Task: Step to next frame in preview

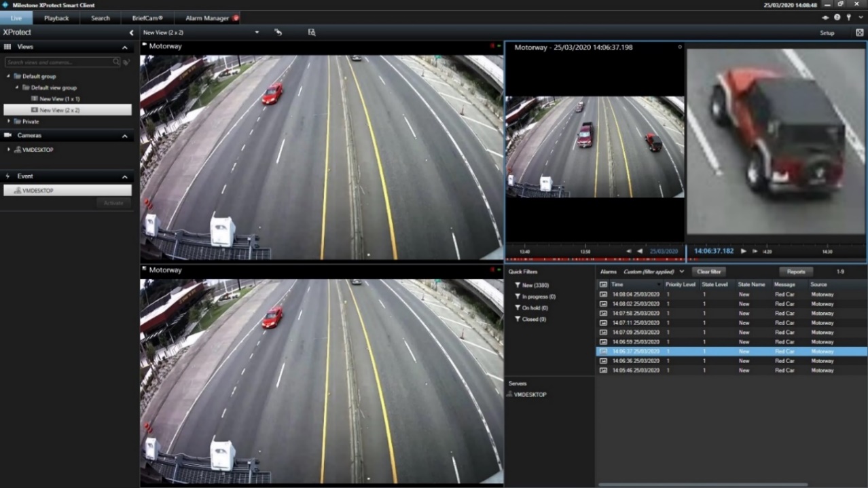Action: pos(755,251)
